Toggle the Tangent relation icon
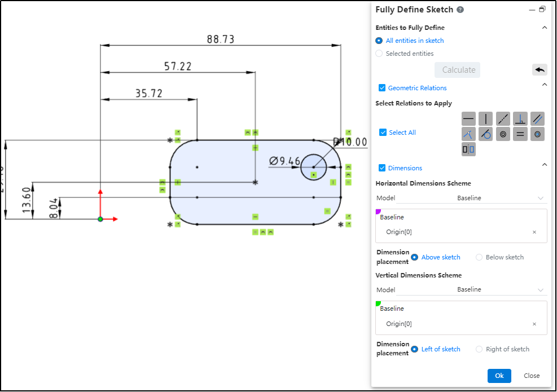The image size is (557, 392). click(485, 134)
